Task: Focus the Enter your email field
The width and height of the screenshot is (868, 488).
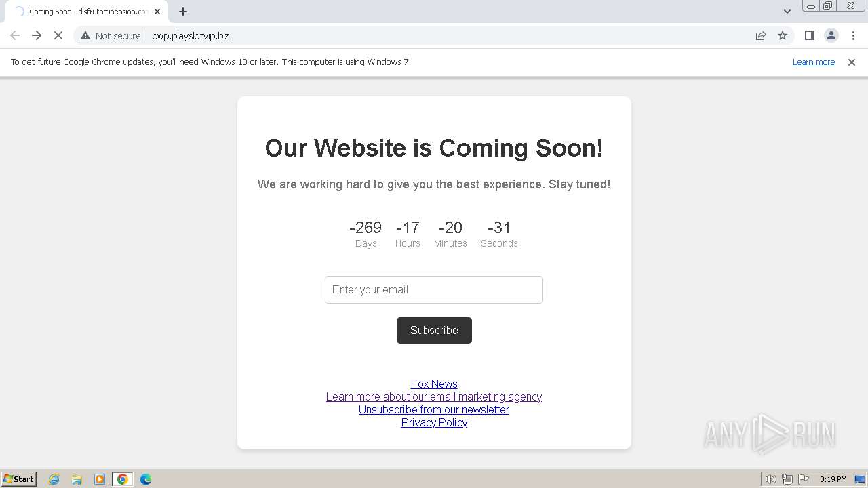Action: (x=434, y=289)
